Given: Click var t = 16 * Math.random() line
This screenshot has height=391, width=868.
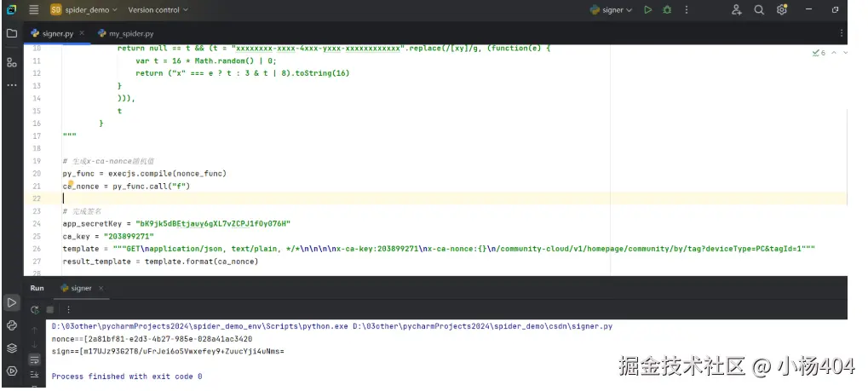Looking at the screenshot, I should [x=206, y=61].
